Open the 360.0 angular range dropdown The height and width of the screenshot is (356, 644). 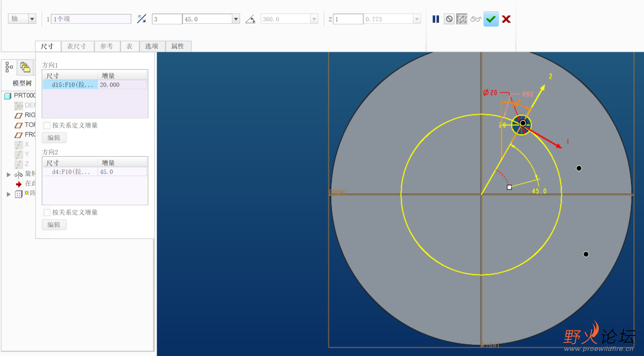tap(314, 19)
